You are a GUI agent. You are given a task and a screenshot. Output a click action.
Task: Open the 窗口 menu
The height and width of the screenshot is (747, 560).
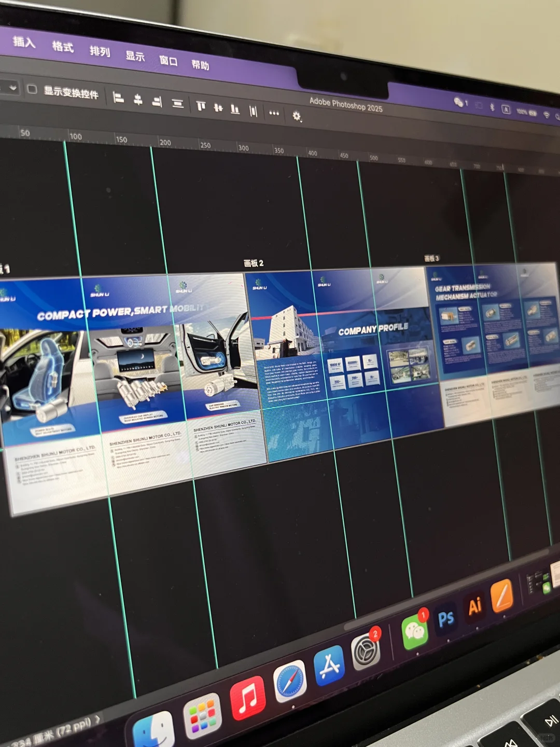169,61
